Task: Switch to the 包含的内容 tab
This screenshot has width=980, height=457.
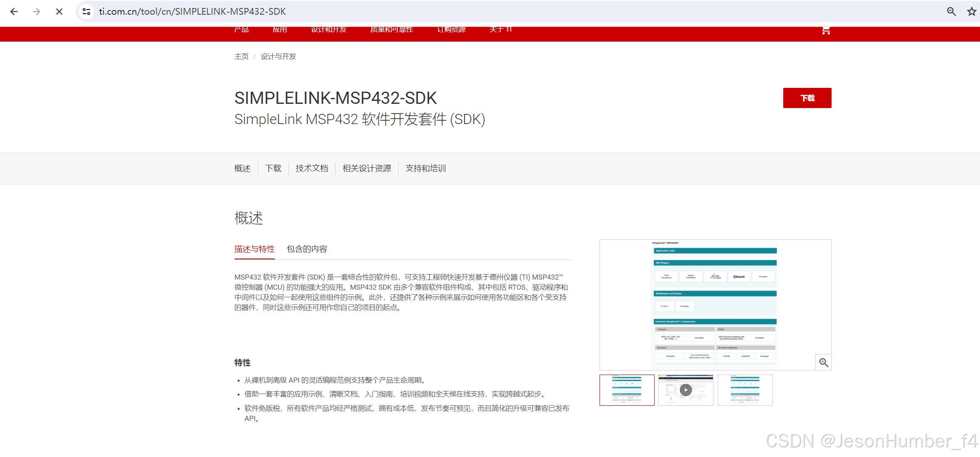Action: pos(306,249)
